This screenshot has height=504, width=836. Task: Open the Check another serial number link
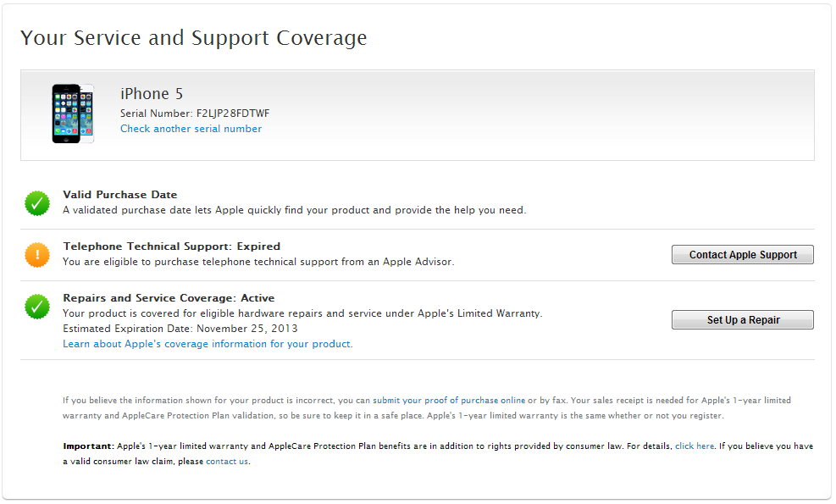191,129
